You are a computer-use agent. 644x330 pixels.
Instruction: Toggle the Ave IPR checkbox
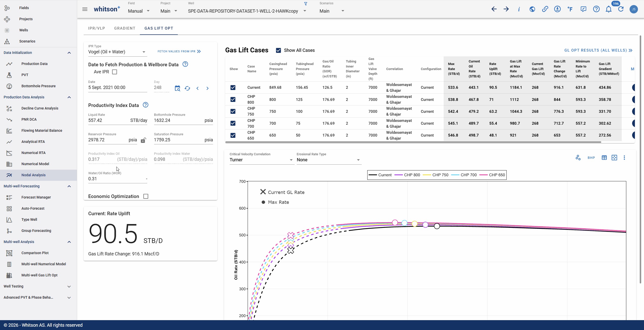tap(115, 72)
